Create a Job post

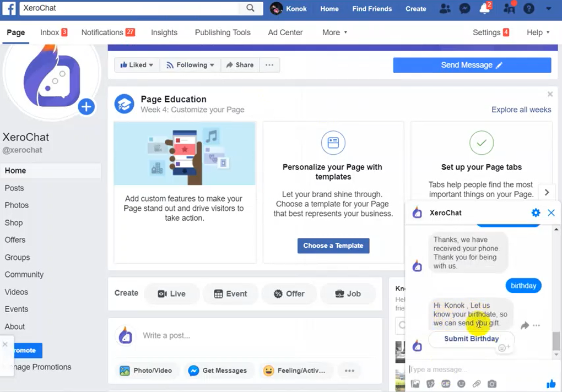(348, 294)
